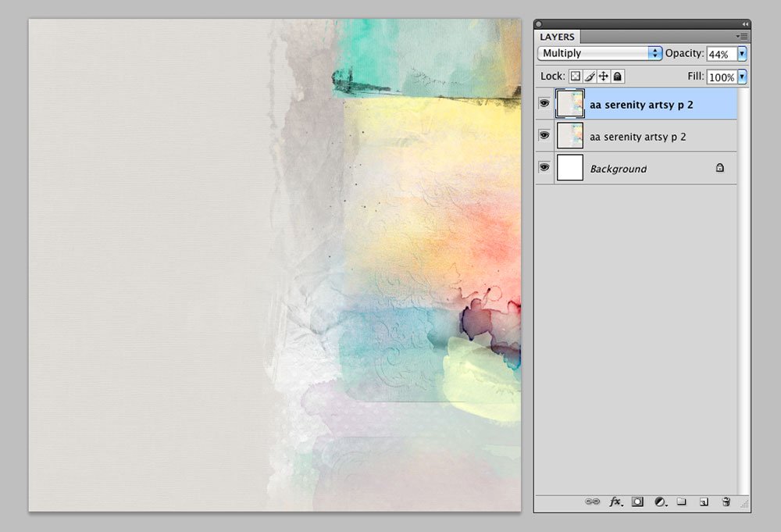Open the Opacity slider arrow
The width and height of the screenshot is (781, 532).
742,53
